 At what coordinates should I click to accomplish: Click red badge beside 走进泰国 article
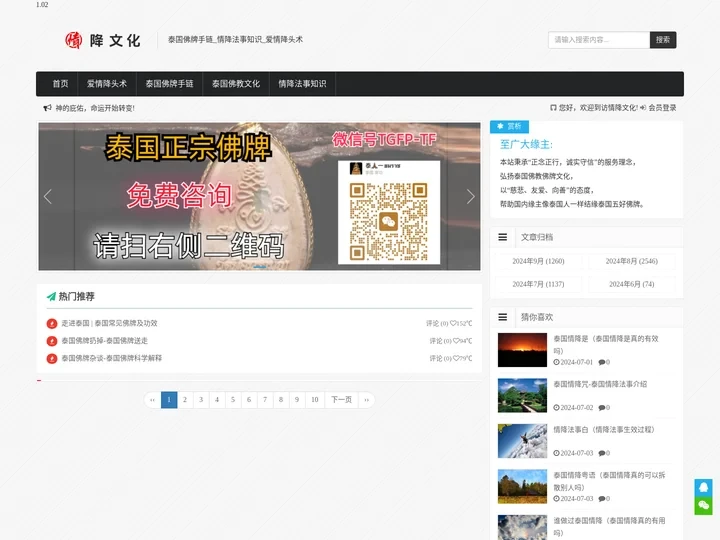pos(52,324)
